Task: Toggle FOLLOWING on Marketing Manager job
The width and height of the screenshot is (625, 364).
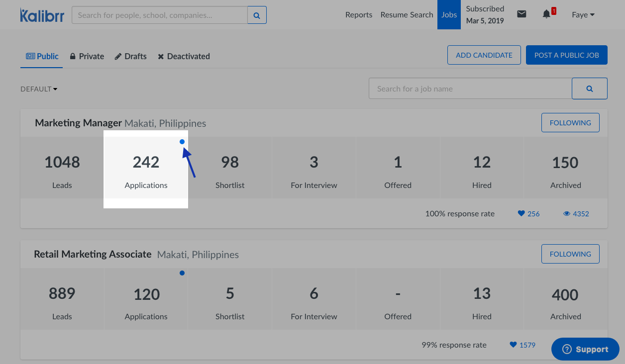Action: click(x=570, y=123)
